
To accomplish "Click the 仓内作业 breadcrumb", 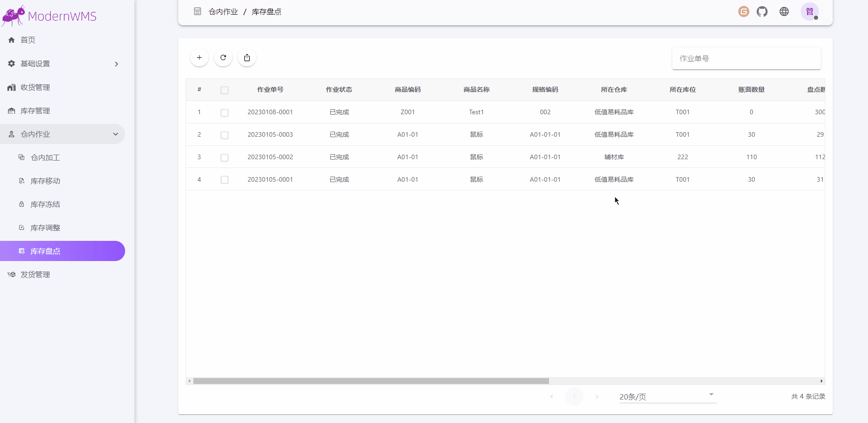I will tap(223, 11).
